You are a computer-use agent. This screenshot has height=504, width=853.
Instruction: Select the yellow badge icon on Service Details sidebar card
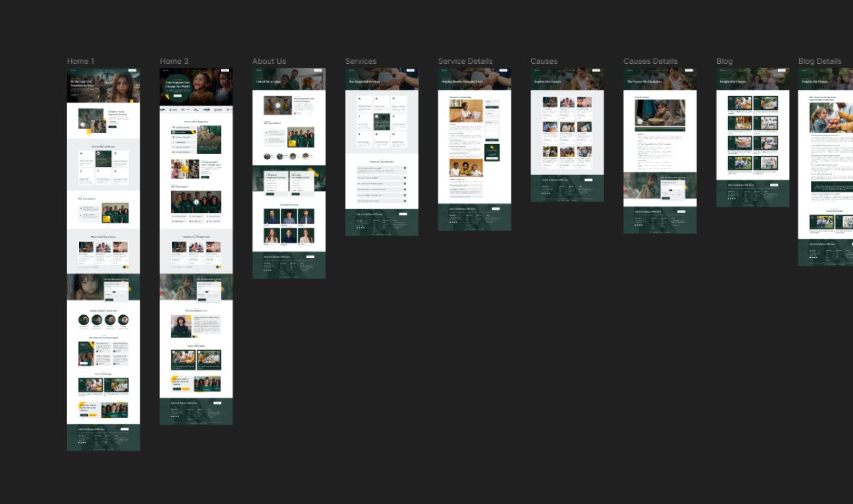(492, 147)
